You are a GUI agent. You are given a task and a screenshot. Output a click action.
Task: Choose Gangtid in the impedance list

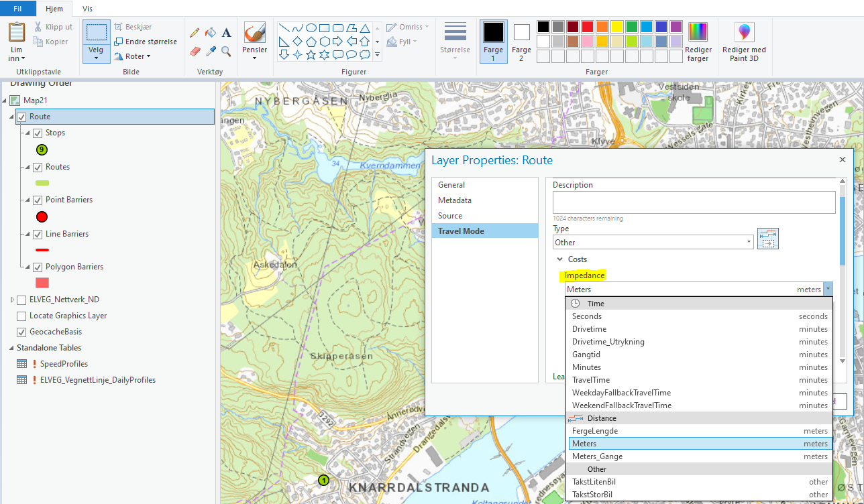pos(699,355)
